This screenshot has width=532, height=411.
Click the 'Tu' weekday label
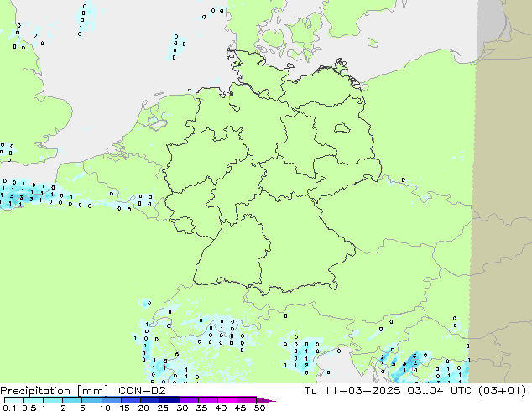coord(310,391)
